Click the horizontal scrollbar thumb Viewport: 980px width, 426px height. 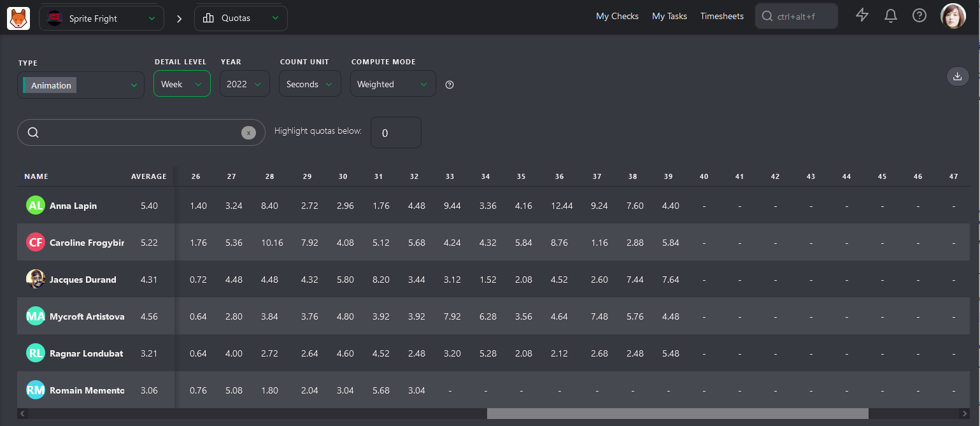(678, 413)
